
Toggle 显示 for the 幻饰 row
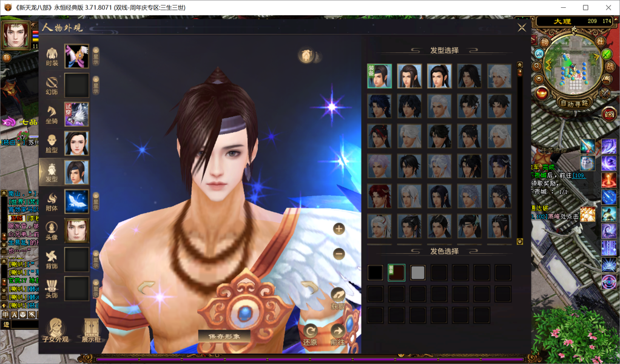click(96, 86)
